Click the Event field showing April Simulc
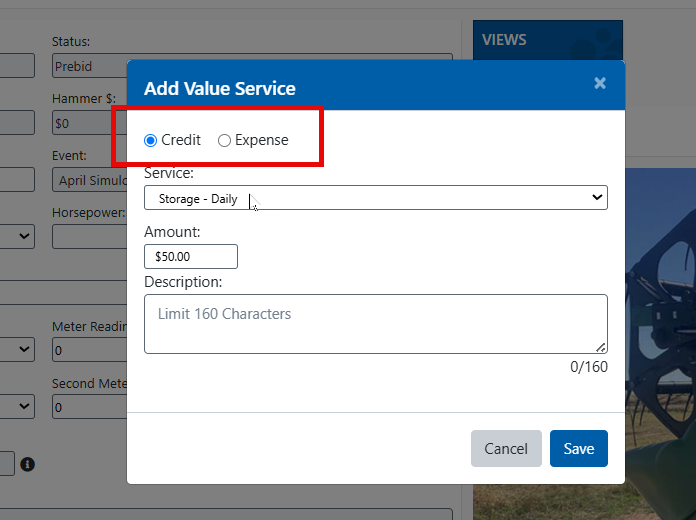The width and height of the screenshot is (696, 520). (90, 180)
